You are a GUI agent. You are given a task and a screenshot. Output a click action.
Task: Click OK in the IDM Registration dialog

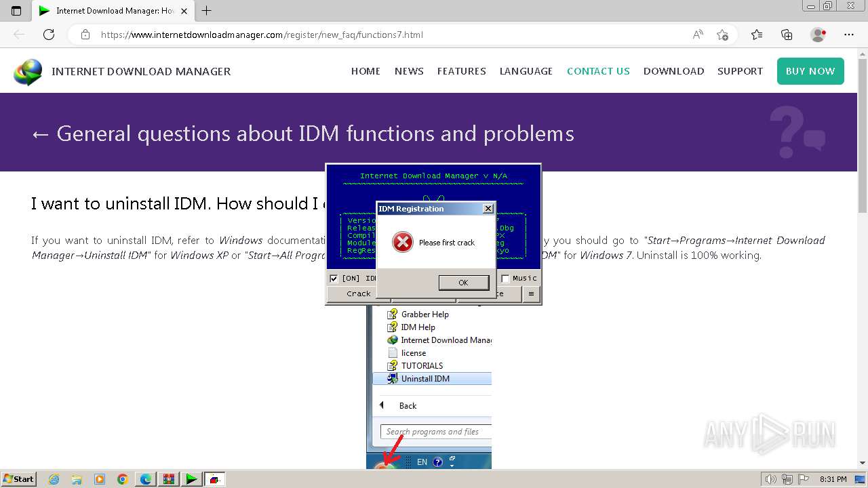point(464,283)
